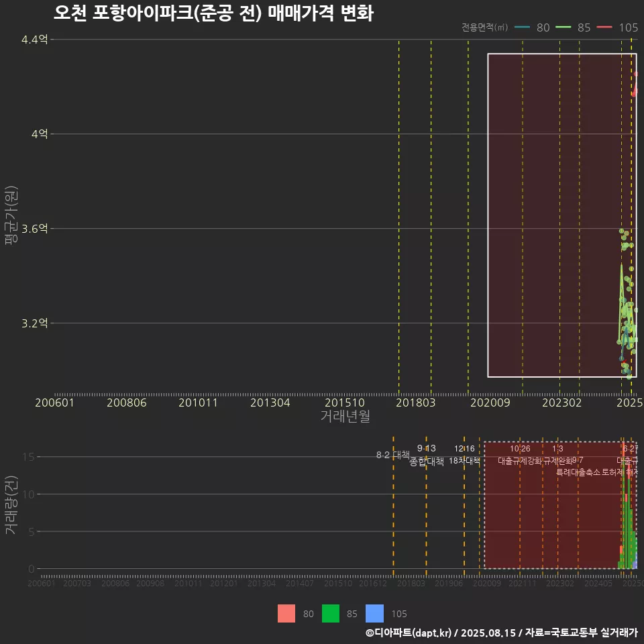Click the blue 105 swatch in bottom legend
Screen dimensions: 644x644
click(374, 613)
